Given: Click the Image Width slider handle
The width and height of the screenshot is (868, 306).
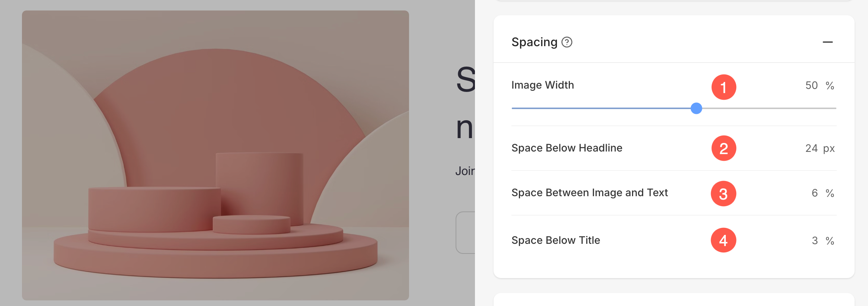Looking at the screenshot, I should click(696, 108).
